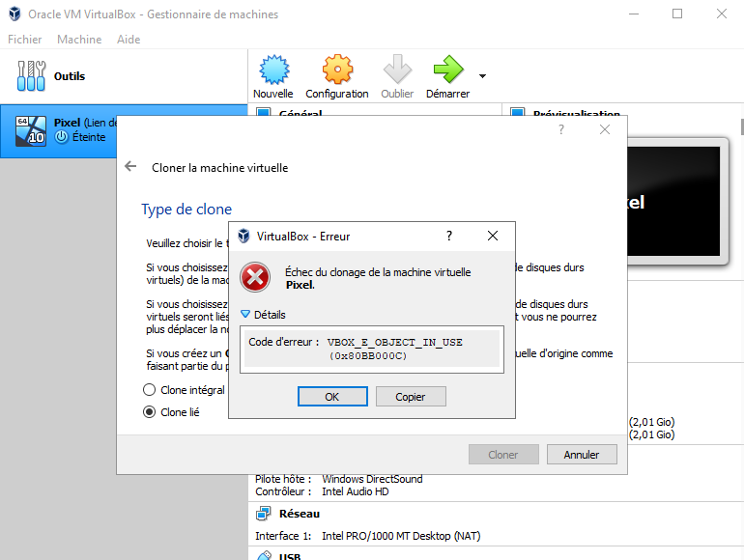Close the VirtualBox error dialog

(x=493, y=236)
